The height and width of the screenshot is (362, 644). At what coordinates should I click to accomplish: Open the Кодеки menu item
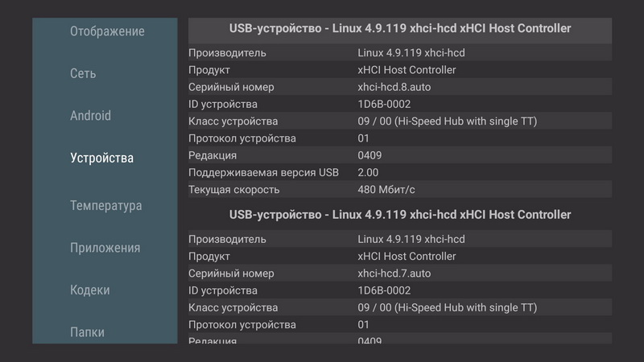point(89,290)
